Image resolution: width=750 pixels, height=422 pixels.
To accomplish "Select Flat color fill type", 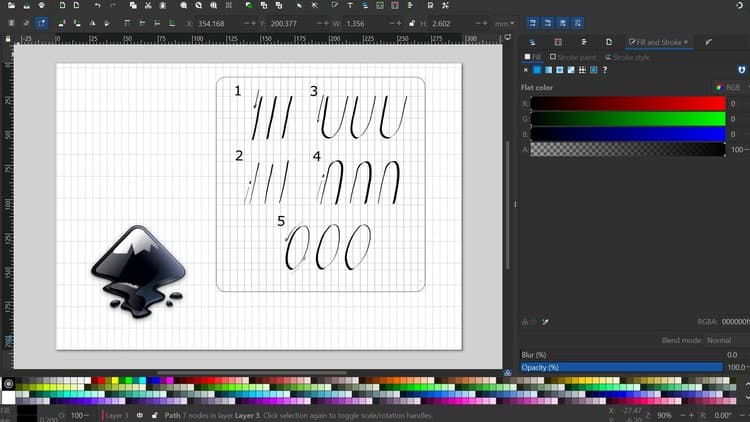I will [x=537, y=70].
